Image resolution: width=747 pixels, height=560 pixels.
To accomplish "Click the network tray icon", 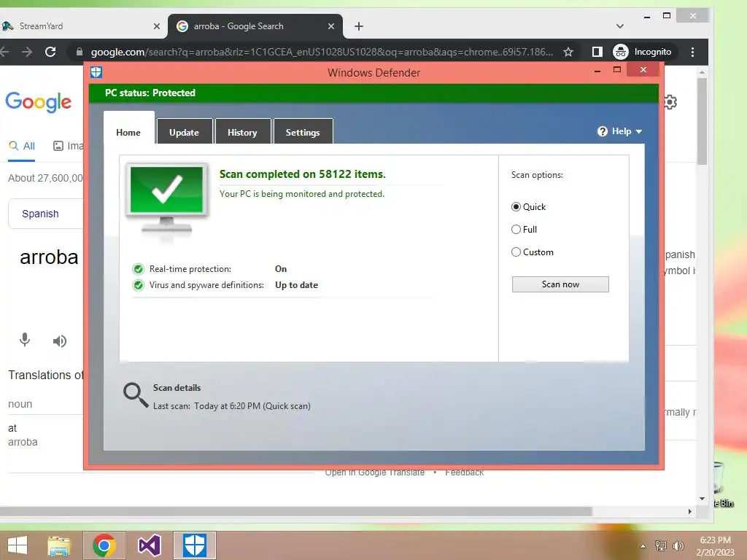I will [661, 545].
